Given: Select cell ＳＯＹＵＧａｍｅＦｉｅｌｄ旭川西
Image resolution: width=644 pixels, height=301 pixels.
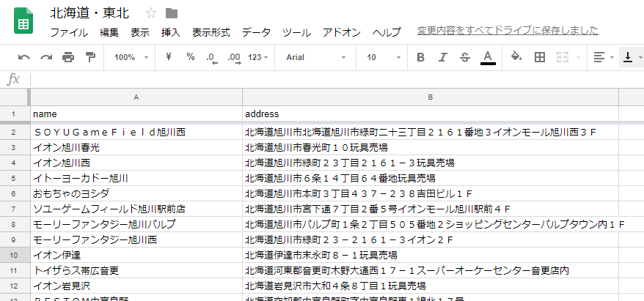Looking at the screenshot, I should [136, 132].
